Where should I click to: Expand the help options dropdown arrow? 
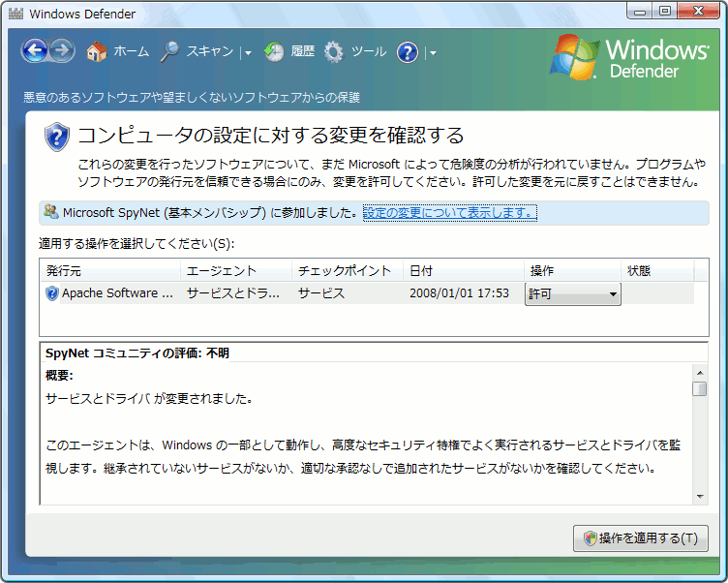pos(433,53)
